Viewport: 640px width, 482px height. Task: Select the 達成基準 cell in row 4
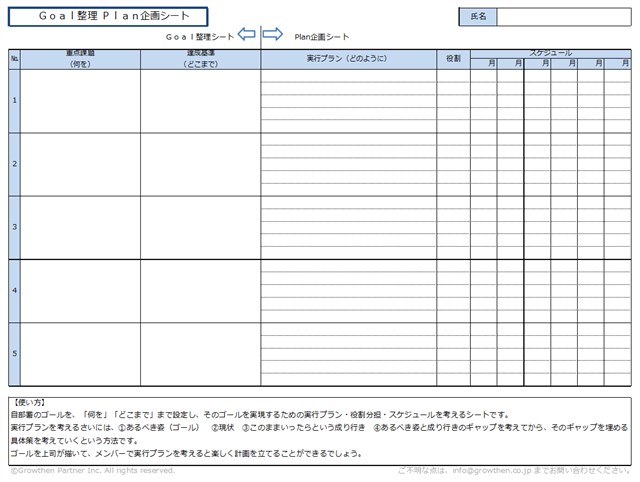200,291
